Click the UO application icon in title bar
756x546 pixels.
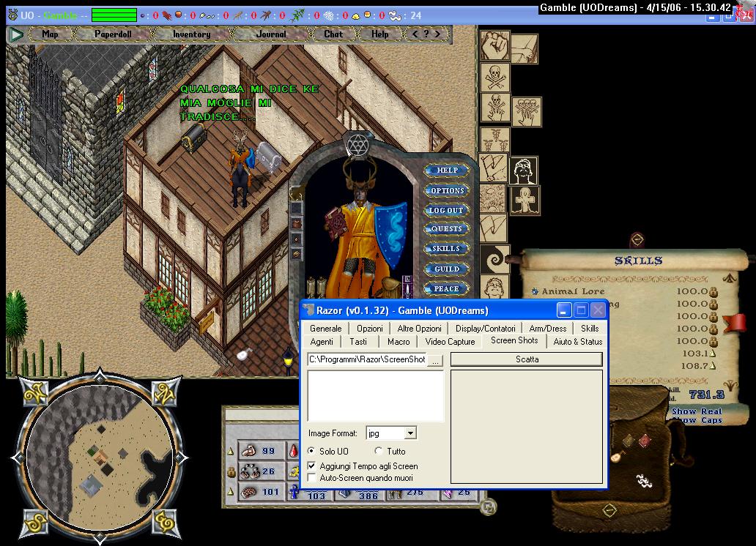click(x=13, y=15)
